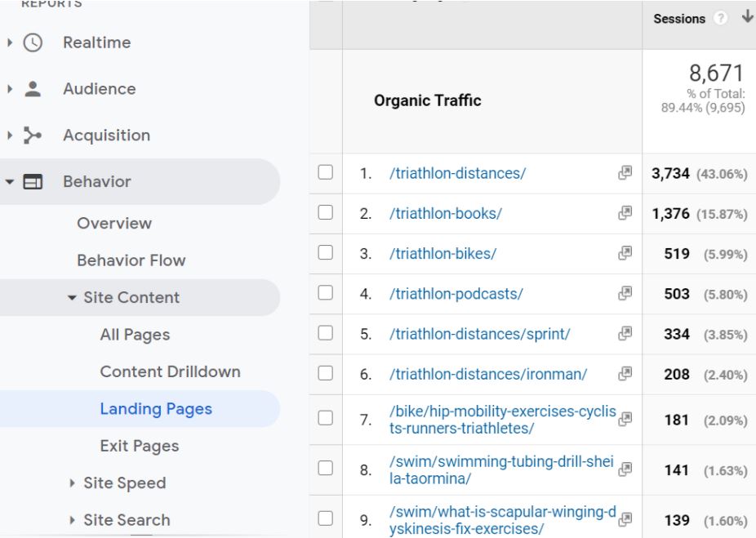
Task: Click the Realtime label
Action: click(96, 42)
